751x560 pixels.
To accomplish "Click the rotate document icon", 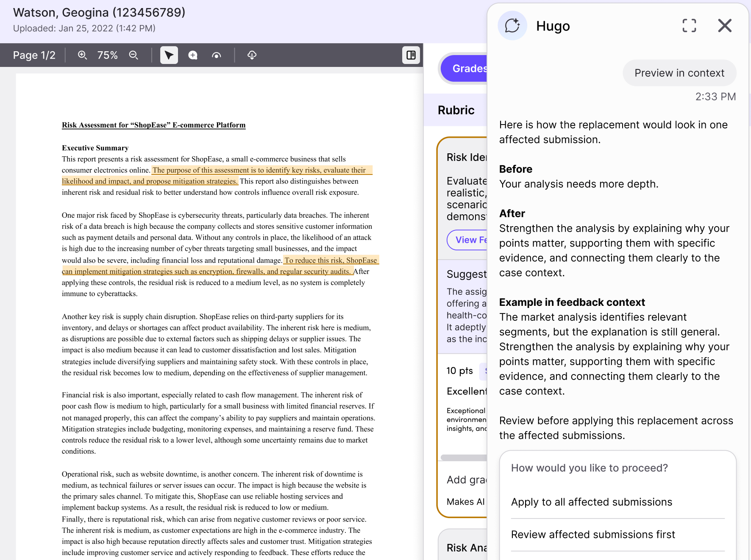I will pos(217,55).
